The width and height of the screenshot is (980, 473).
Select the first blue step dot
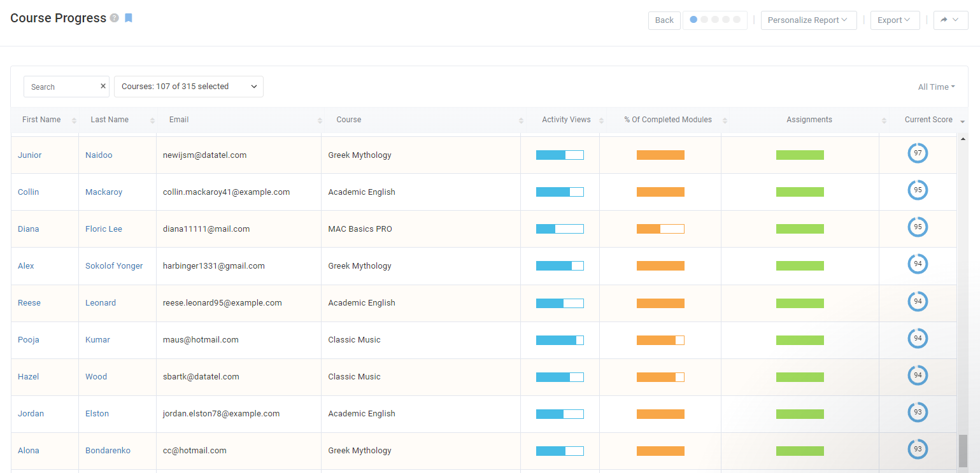coord(693,20)
